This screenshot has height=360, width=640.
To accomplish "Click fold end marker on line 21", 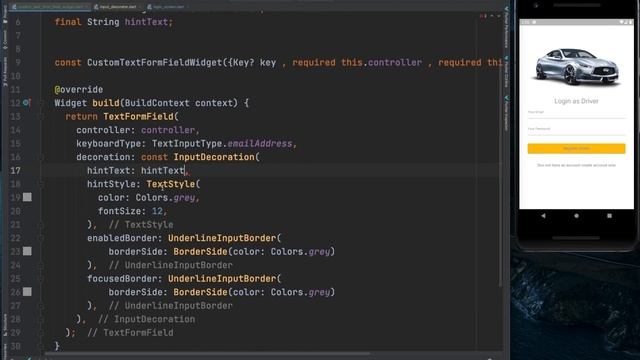I will (41, 224).
